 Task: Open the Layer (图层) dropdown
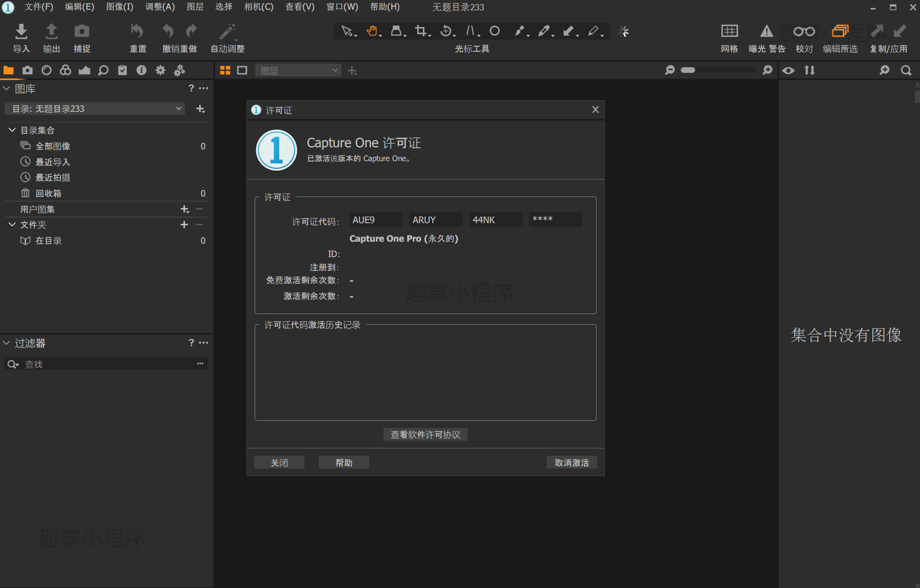coord(298,70)
